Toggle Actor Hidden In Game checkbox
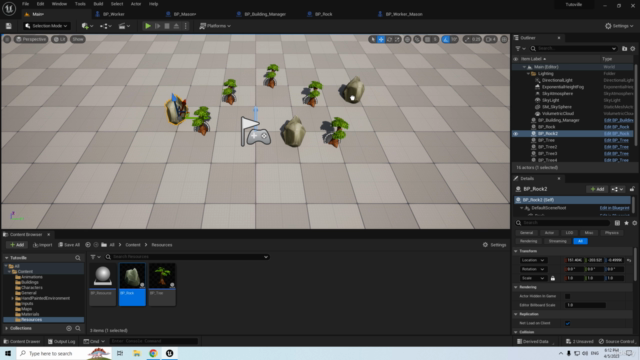640x360 pixels. click(567, 296)
